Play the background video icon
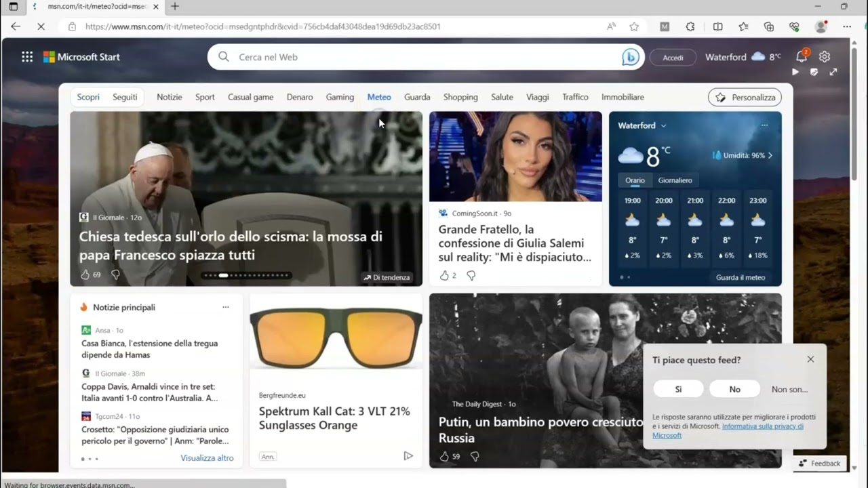This screenshot has height=488, width=868. 795,72
